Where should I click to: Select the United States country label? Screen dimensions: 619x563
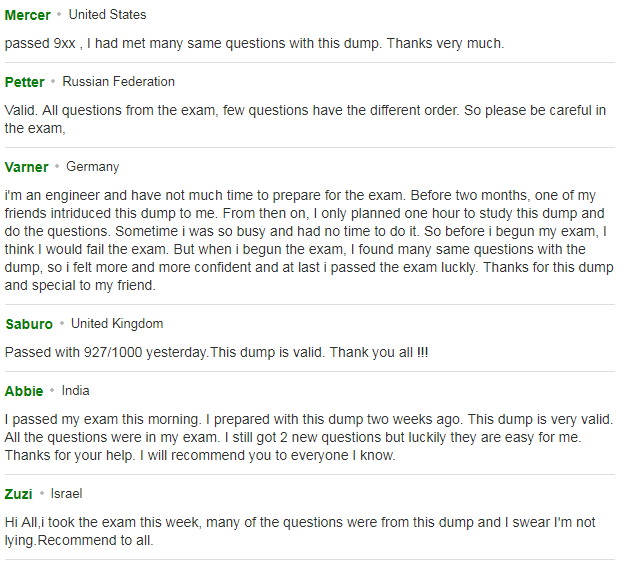coord(107,15)
